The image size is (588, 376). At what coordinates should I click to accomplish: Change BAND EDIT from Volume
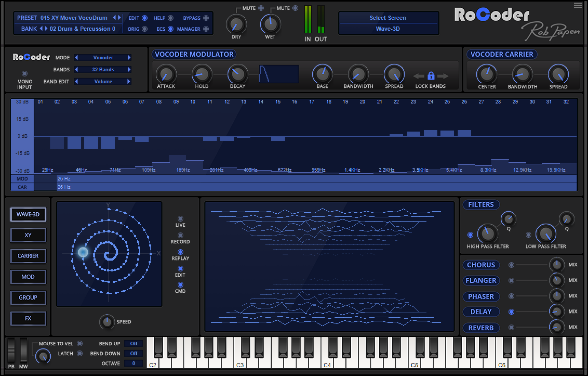(103, 81)
